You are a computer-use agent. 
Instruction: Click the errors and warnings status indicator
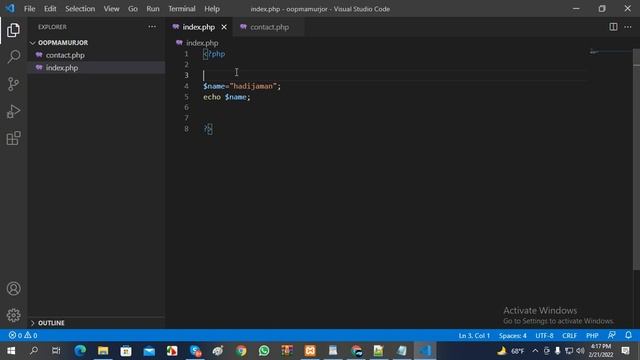click(x=23, y=336)
